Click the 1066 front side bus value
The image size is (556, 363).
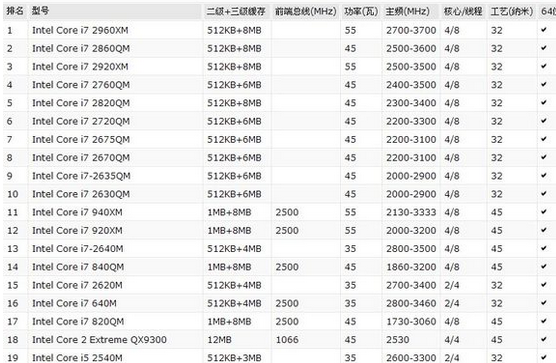[287, 340]
